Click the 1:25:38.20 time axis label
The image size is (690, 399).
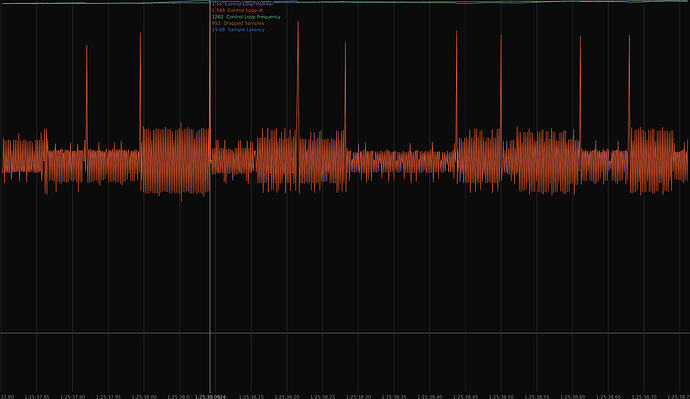click(x=287, y=396)
